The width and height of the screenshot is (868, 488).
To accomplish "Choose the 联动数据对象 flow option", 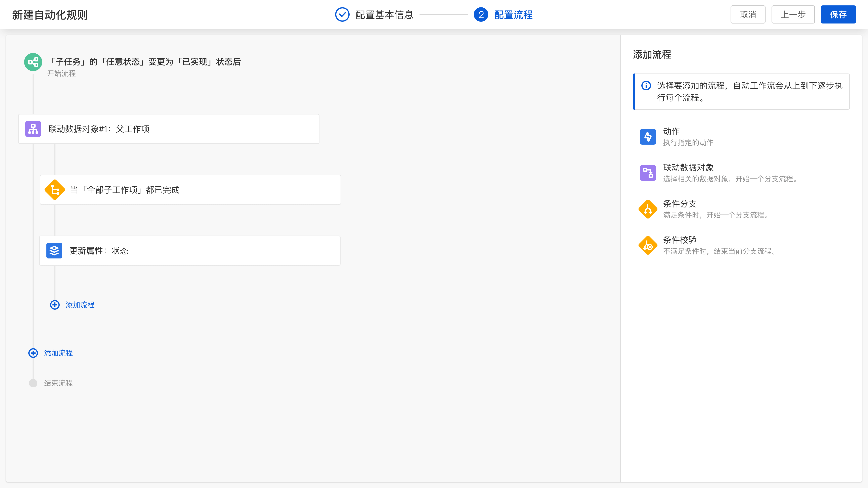I will 741,173.
